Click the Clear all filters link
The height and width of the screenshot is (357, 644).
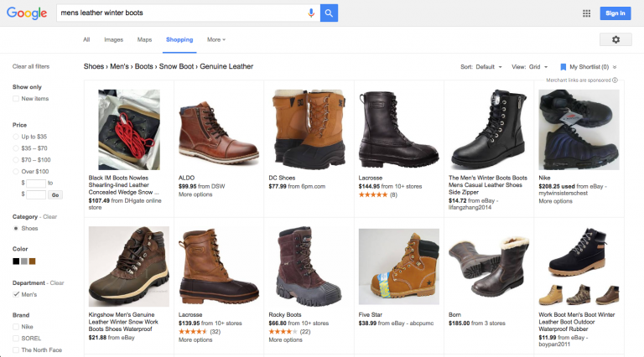coord(31,66)
